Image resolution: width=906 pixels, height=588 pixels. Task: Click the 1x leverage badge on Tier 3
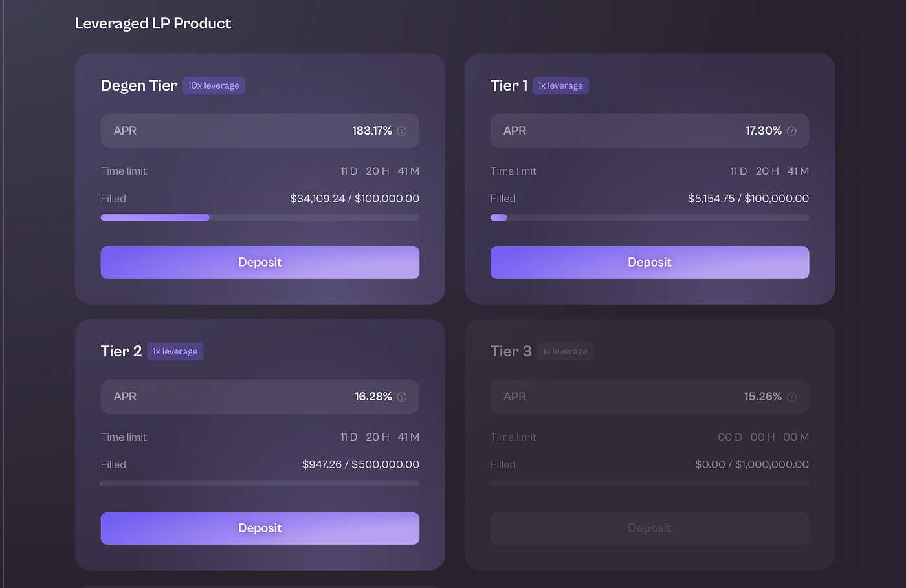pos(565,351)
